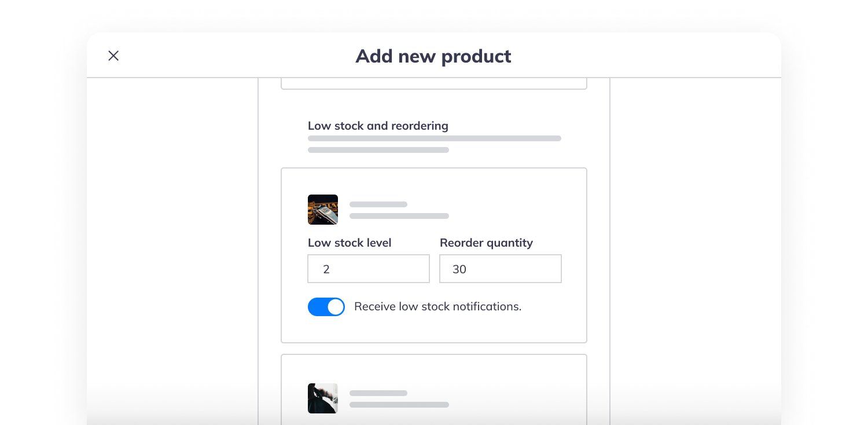Disable the low stock notifications toggle
Image resolution: width=868 pixels, height=425 pixels.
click(x=326, y=307)
